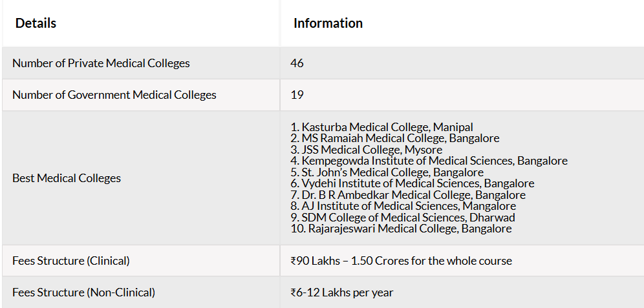Click Kasturba Medical College, Manipal entry
The width and height of the screenshot is (644, 308).
tap(381, 127)
